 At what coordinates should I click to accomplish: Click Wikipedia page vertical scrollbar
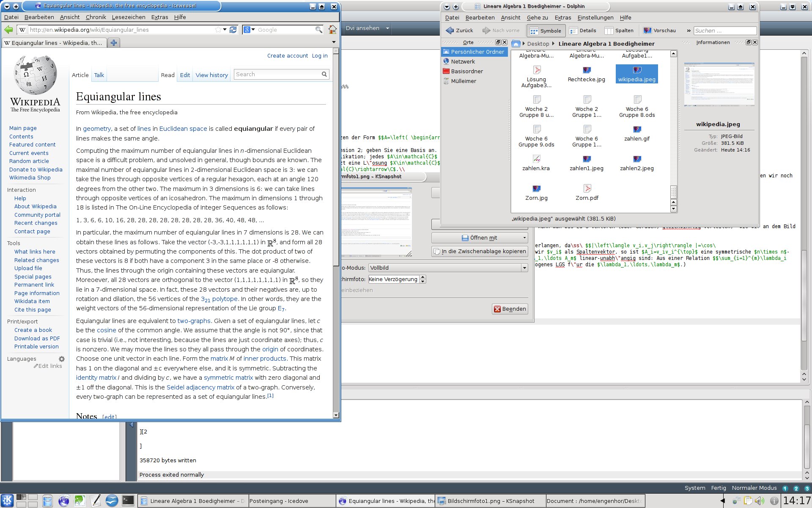coord(336,161)
